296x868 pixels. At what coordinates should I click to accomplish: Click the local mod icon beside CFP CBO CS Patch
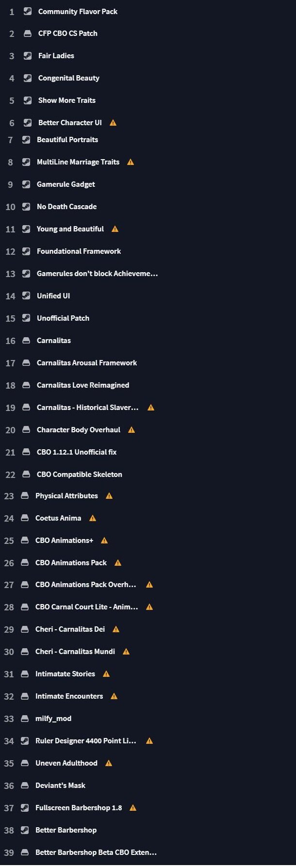26,33
